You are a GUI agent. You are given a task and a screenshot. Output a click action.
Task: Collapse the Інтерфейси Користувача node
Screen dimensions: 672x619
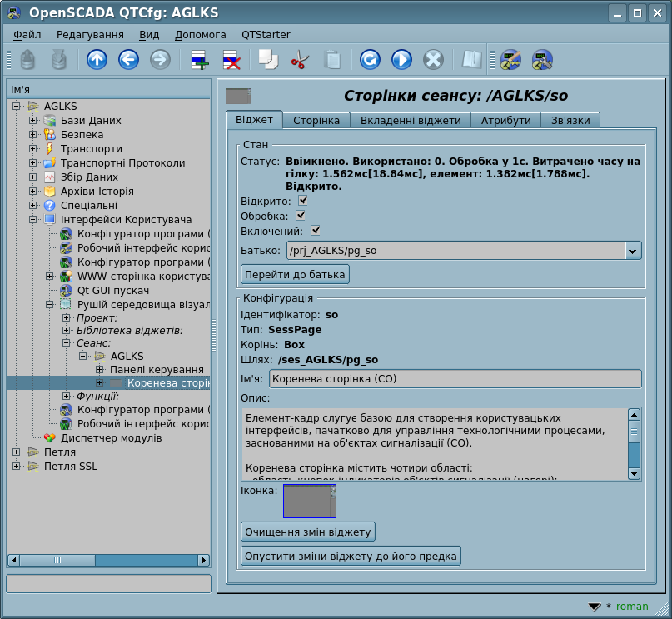click(32, 219)
